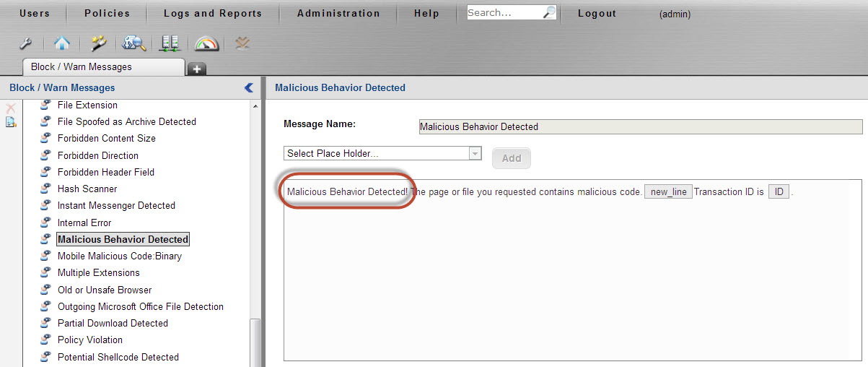Select Hash Scanner in the message list

pyautogui.click(x=87, y=189)
